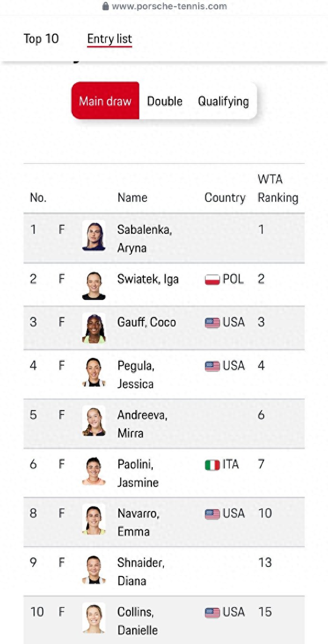Click the Italy flag beside ITA
The image size is (328, 644).
click(212, 465)
